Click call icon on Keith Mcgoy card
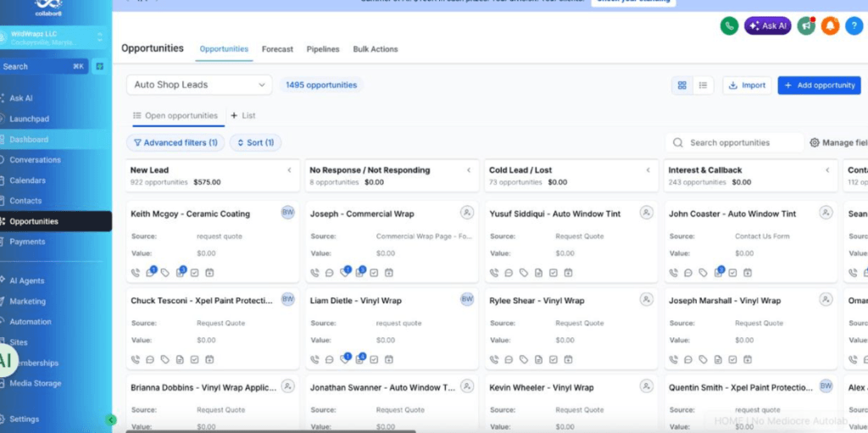868x433 pixels. (135, 272)
